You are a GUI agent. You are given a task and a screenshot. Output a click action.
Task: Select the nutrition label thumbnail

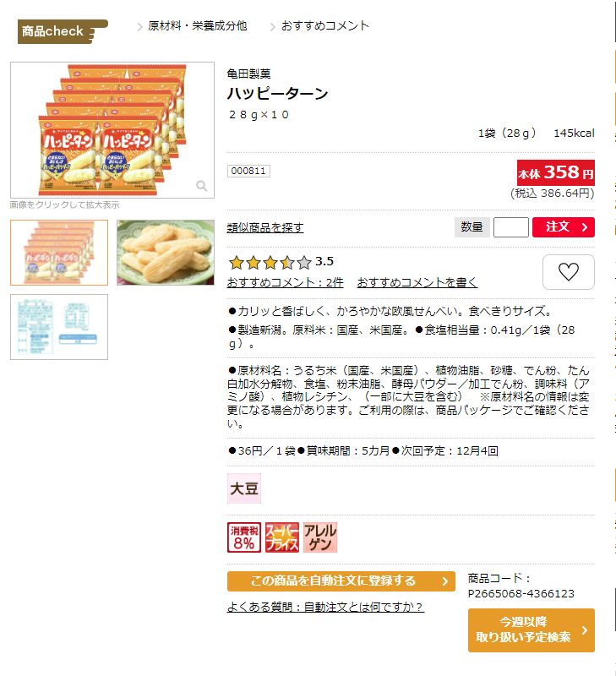tap(59, 327)
